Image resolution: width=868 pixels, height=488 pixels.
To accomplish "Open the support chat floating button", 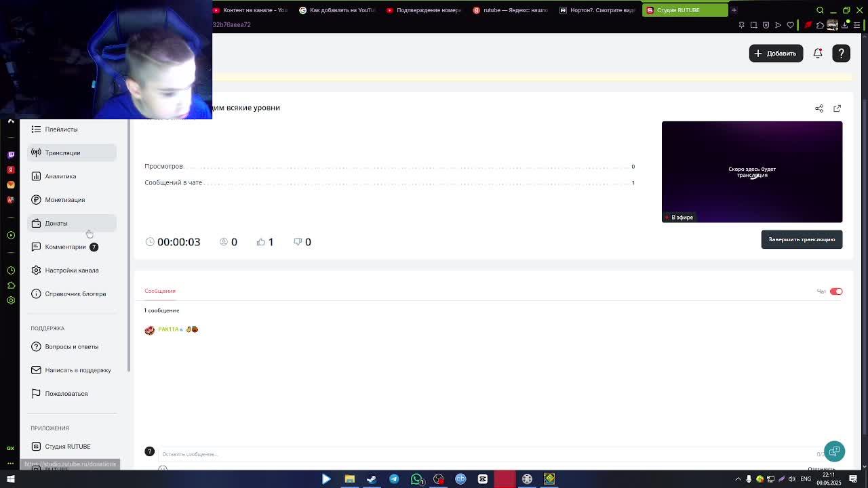I will click(x=834, y=451).
